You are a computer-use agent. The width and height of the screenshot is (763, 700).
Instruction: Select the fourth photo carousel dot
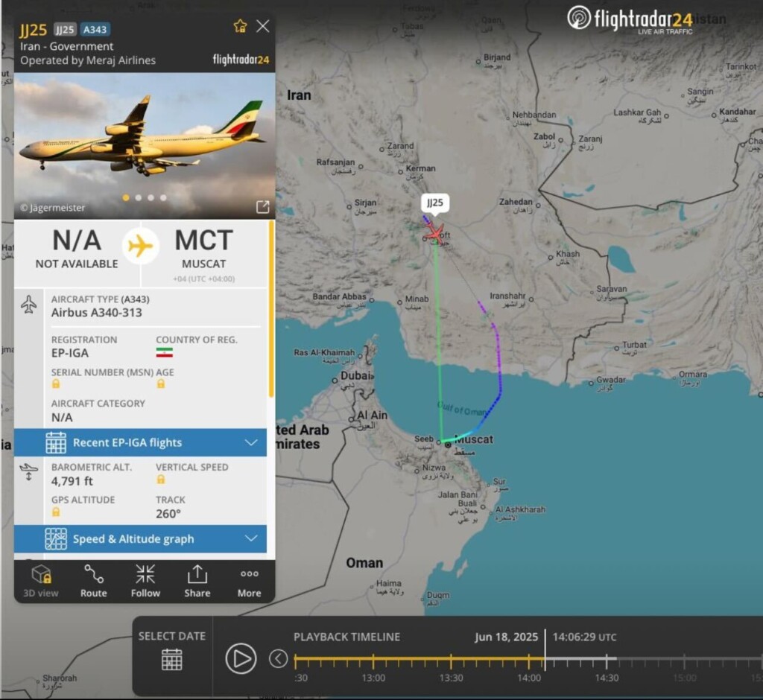pyautogui.click(x=163, y=197)
